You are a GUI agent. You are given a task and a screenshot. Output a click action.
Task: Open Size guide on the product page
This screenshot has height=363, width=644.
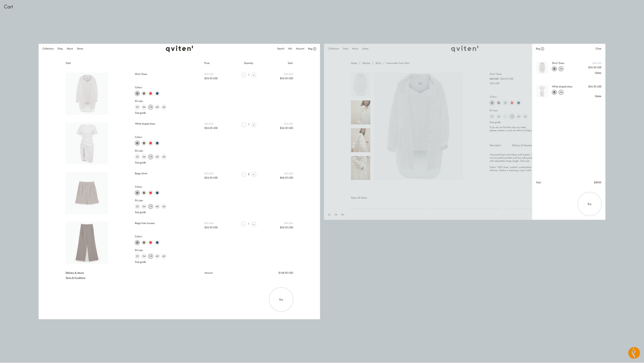click(495, 122)
